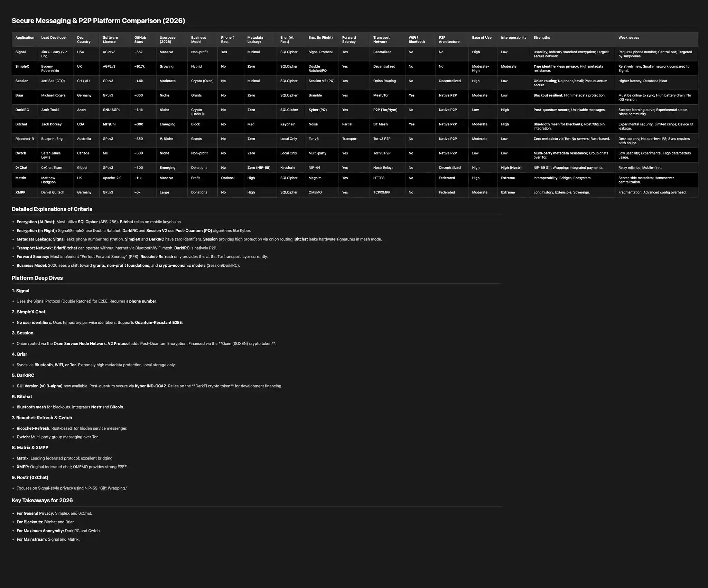Click the 'Detailed Explanations of Criteria' heading
708x588 pixels.
click(x=52, y=209)
